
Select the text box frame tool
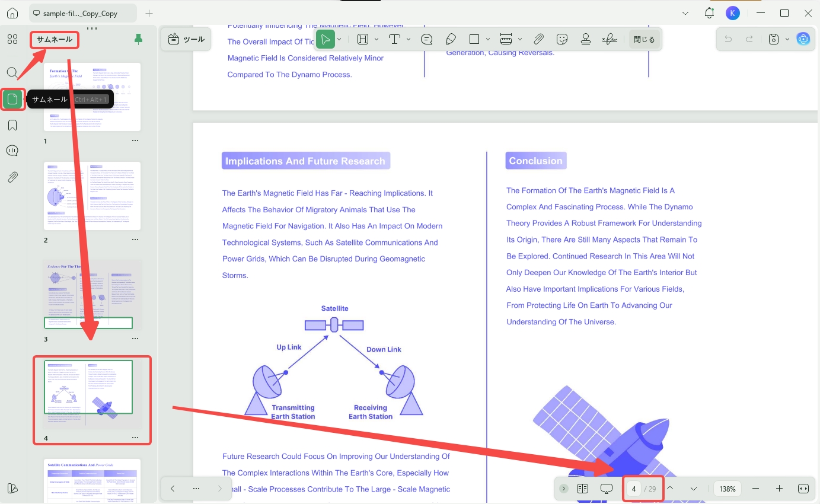tap(363, 39)
